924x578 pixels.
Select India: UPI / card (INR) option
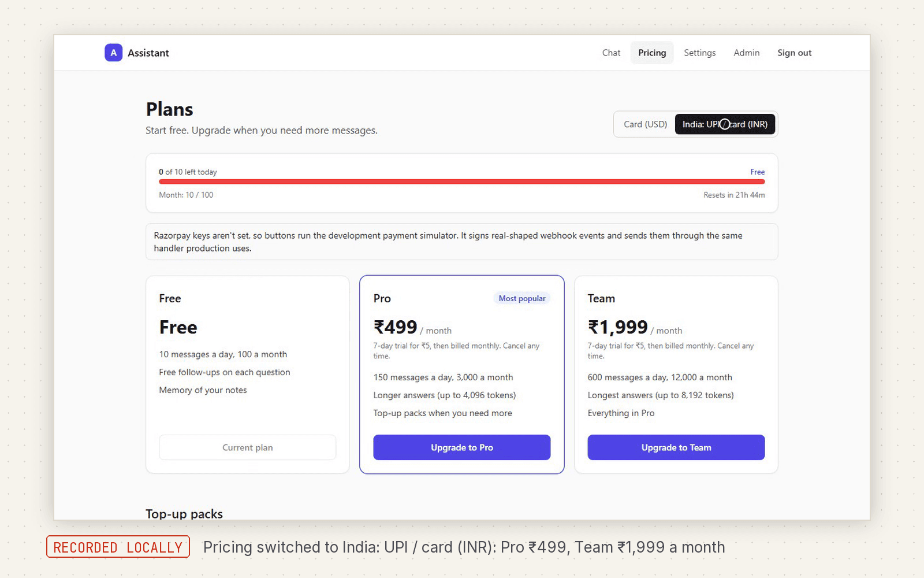coord(725,124)
